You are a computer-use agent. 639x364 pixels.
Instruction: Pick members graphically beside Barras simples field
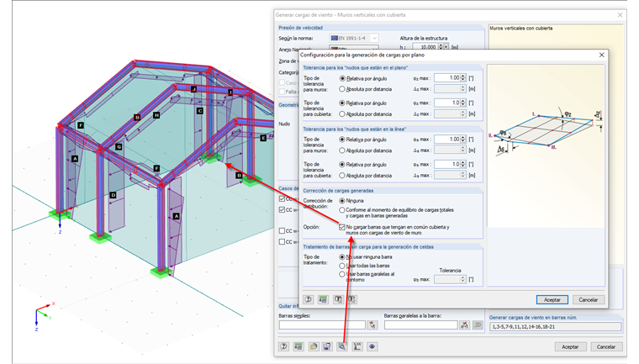(x=372, y=325)
